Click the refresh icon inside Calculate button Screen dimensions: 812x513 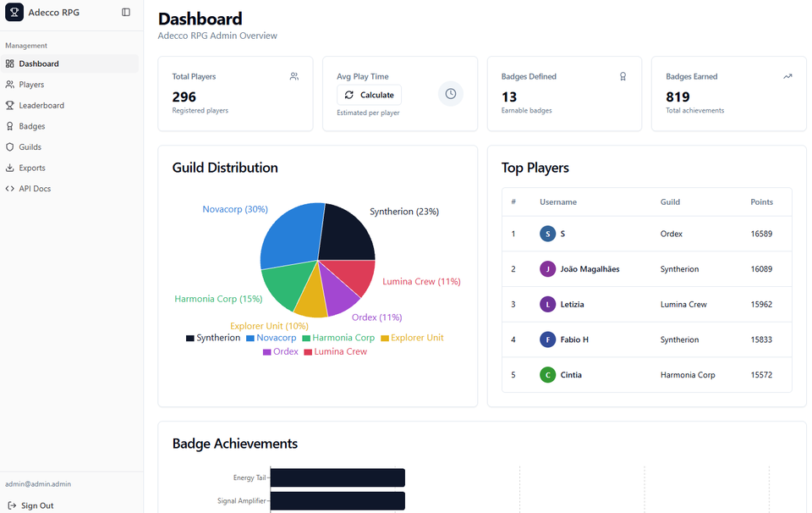click(x=349, y=95)
